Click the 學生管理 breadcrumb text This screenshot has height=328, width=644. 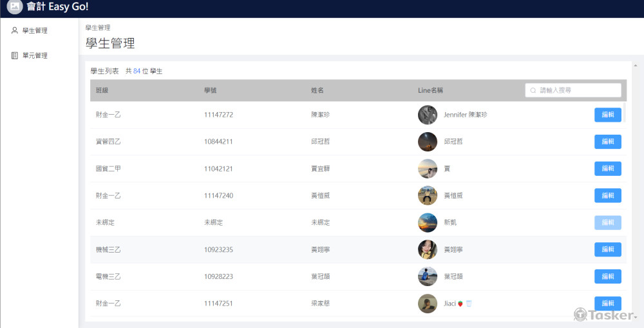point(98,28)
